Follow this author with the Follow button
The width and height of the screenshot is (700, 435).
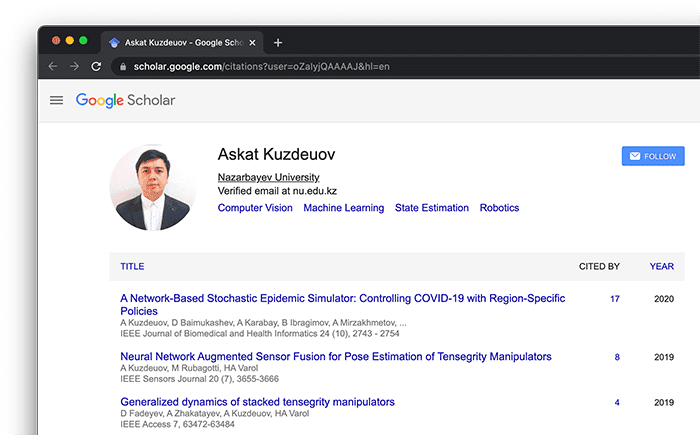(x=653, y=156)
